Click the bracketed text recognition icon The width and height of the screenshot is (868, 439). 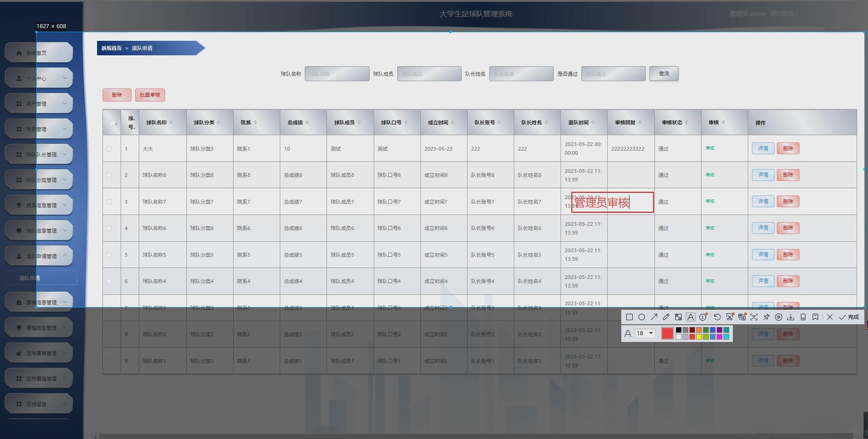754,317
